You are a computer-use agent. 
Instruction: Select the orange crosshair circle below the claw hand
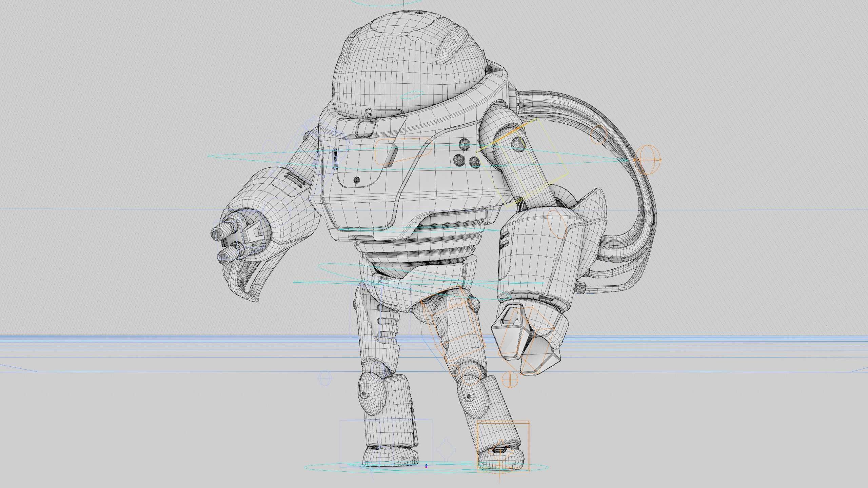(x=510, y=380)
